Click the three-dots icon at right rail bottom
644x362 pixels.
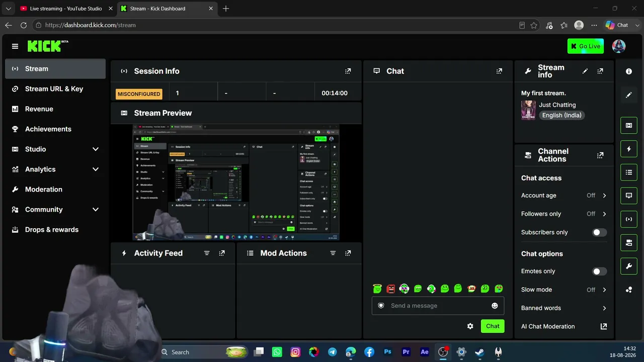(629, 290)
